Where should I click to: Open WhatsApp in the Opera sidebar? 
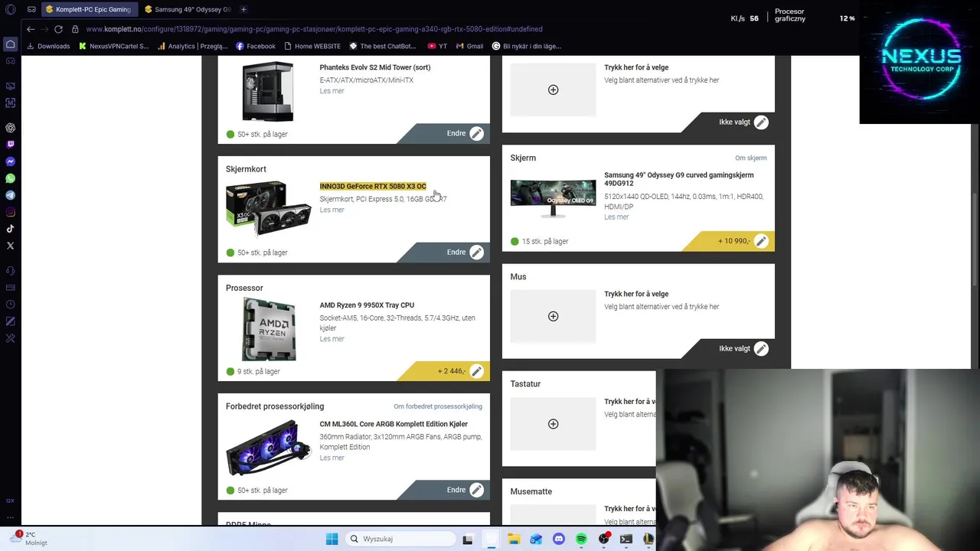[11, 178]
